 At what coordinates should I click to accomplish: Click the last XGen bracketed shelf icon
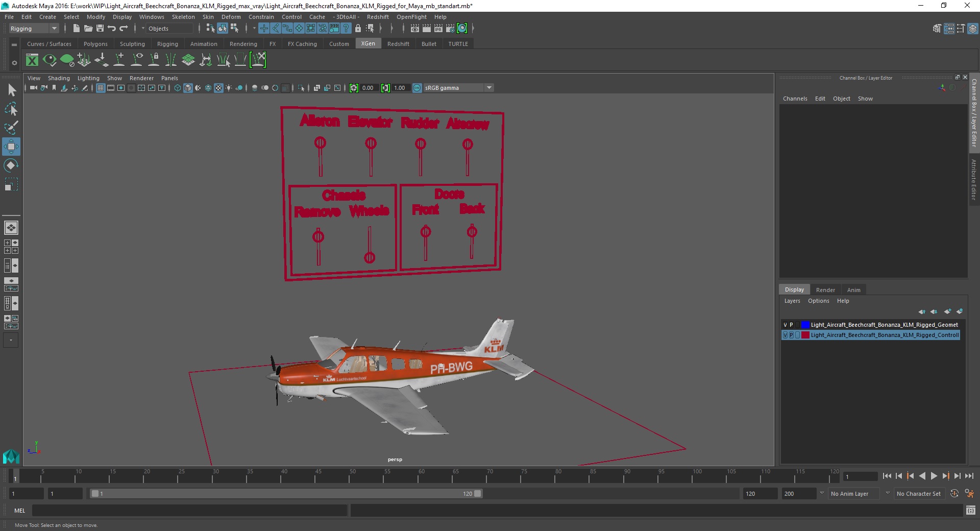258,60
